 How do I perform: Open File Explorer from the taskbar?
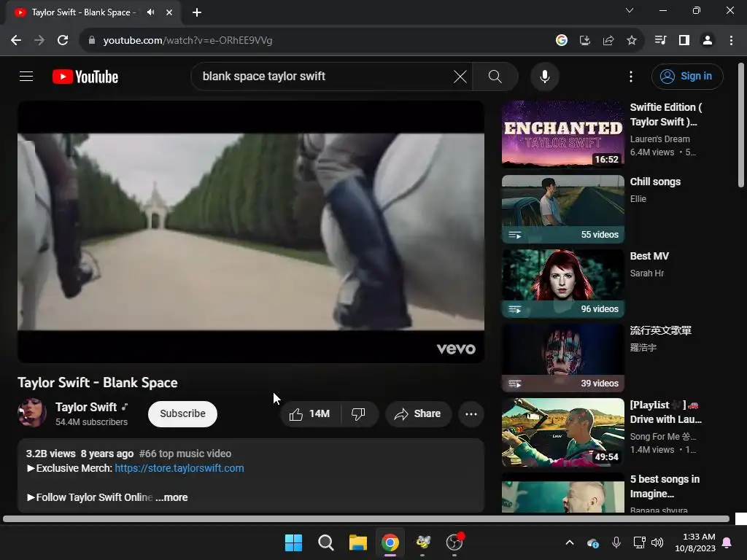(x=357, y=542)
